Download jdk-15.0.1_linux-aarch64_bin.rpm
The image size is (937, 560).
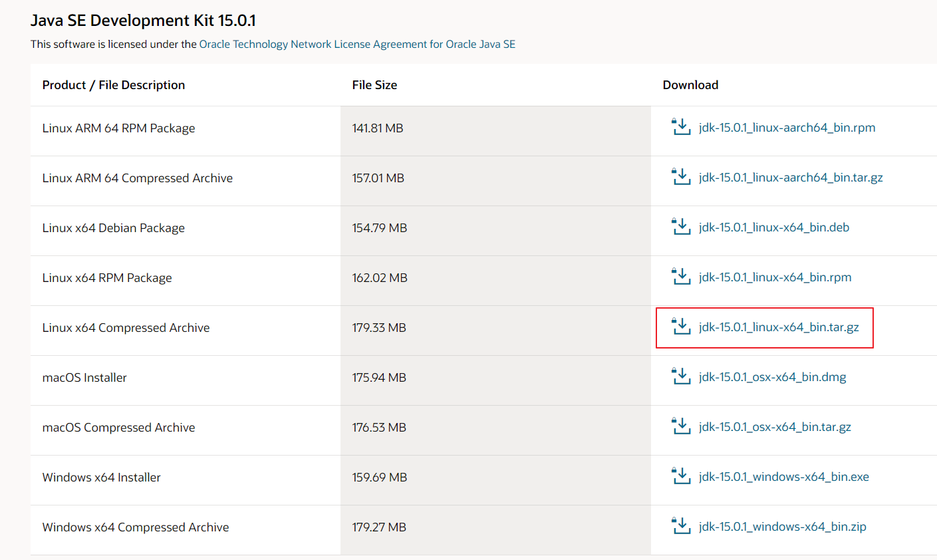[787, 128]
